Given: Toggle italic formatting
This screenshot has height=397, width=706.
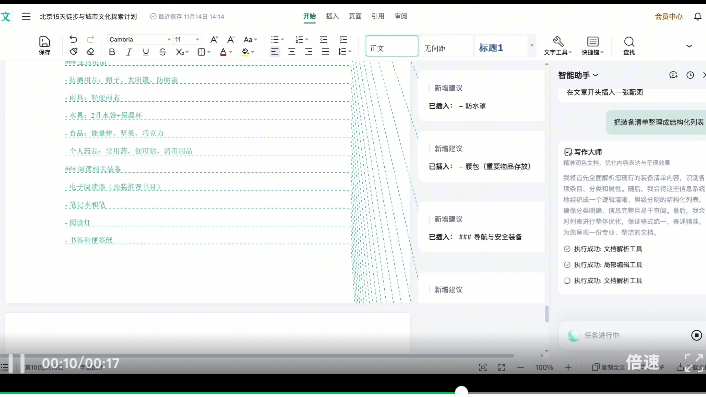Looking at the screenshot, I should [129, 52].
